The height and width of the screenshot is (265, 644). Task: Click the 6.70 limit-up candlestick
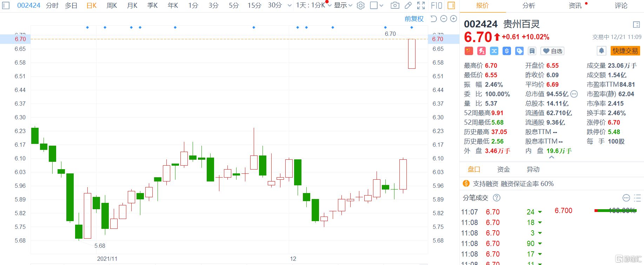412,54
